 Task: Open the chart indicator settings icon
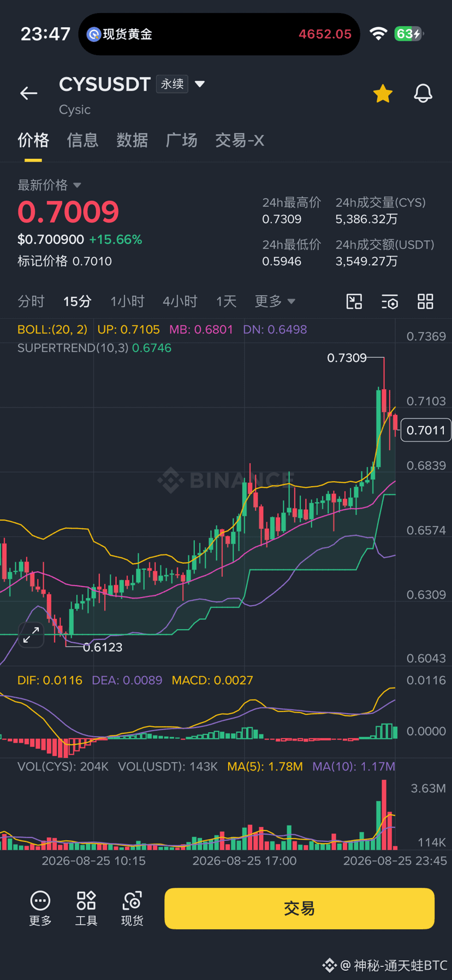(x=390, y=301)
